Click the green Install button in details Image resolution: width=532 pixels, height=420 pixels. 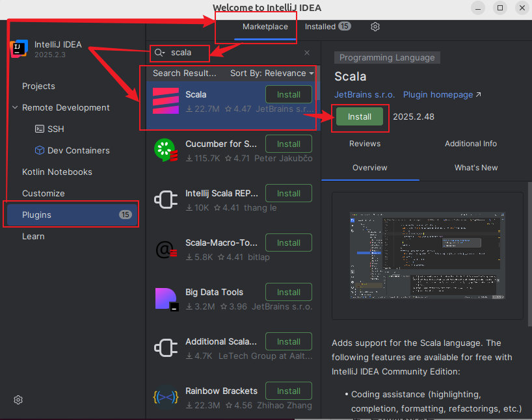click(x=359, y=117)
